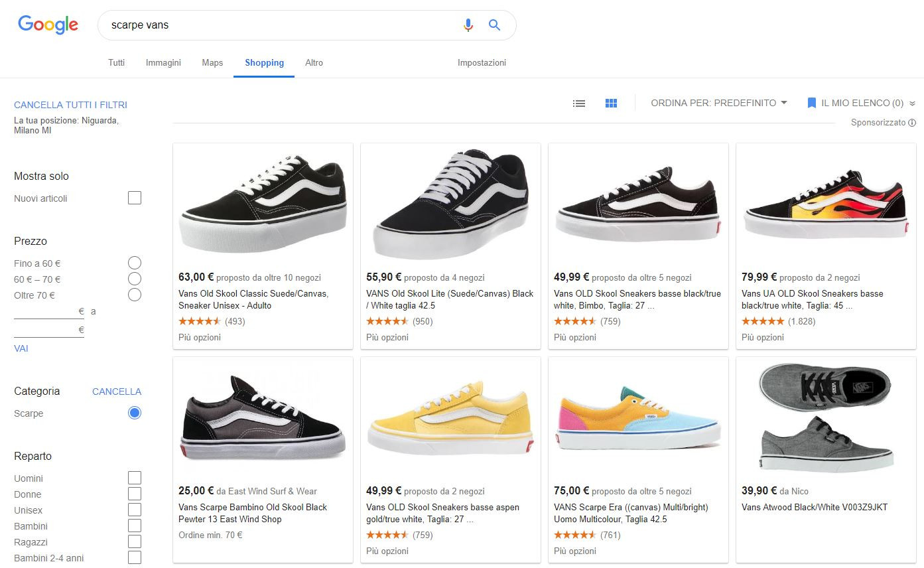Image resolution: width=924 pixels, height=568 pixels.
Task: Select price range Fino a 60 €
Action: coord(135,263)
